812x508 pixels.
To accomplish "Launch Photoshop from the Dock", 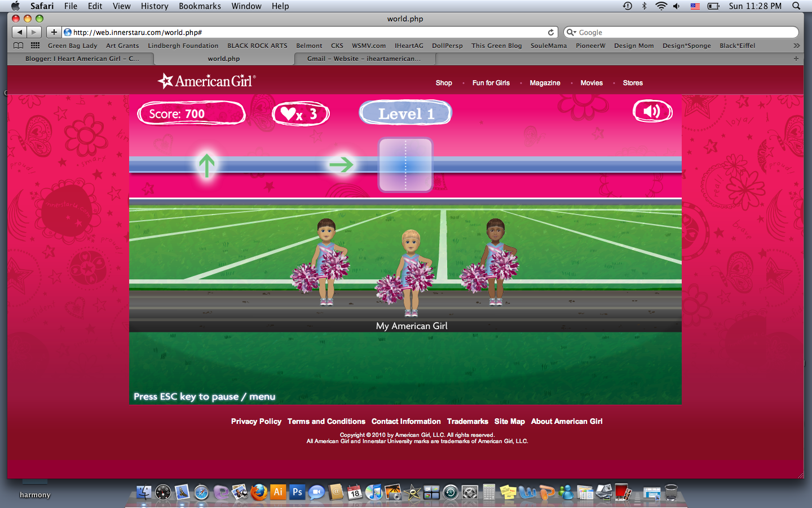I will click(297, 492).
